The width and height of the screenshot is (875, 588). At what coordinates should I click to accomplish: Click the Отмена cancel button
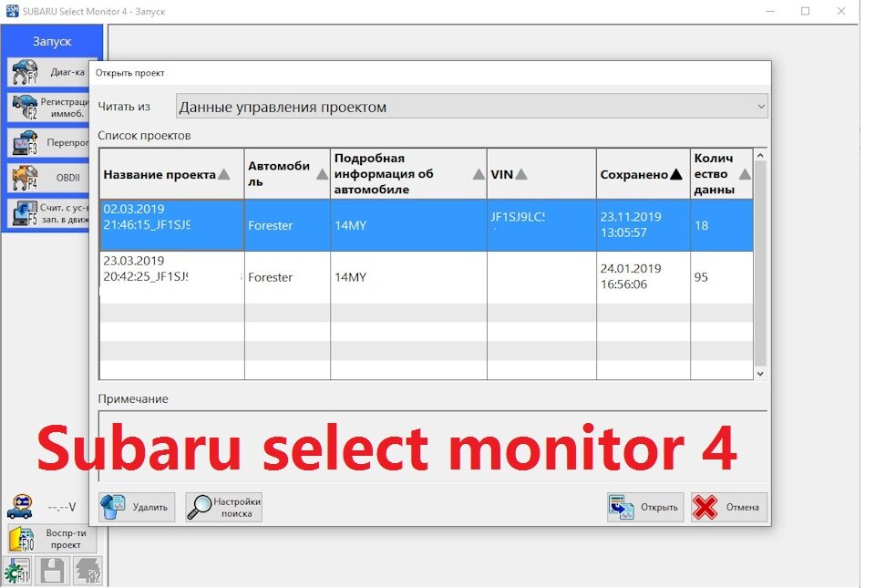729,507
